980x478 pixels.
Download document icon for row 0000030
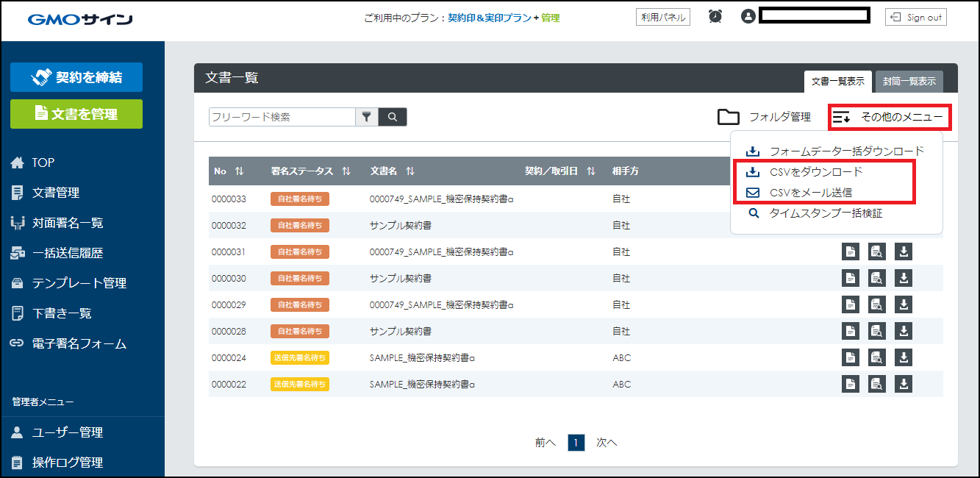[x=904, y=279]
